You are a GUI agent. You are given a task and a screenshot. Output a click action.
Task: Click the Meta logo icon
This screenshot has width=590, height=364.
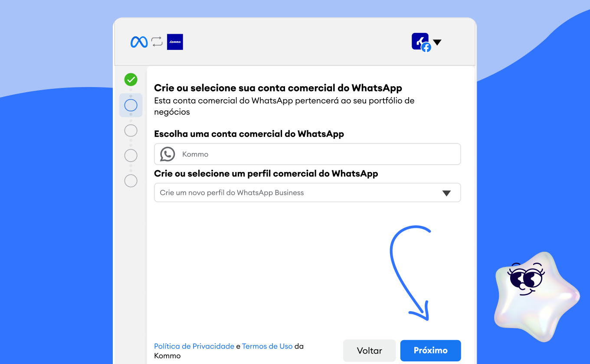pyautogui.click(x=139, y=42)
